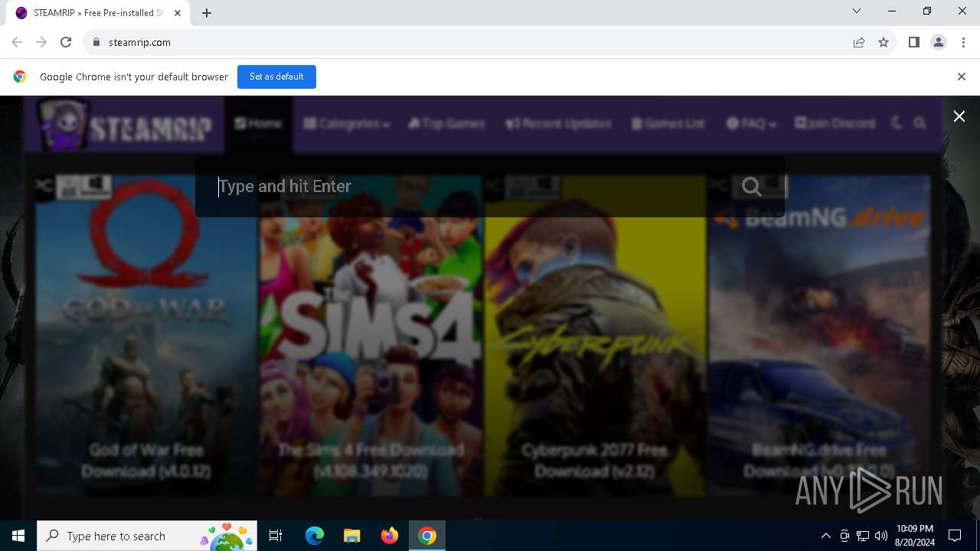Image resolution: width=980 pixels, height=551 pixels.
Task: Launch Microsoft Edge from the taskbar
Action: click(x=315, y=536)
